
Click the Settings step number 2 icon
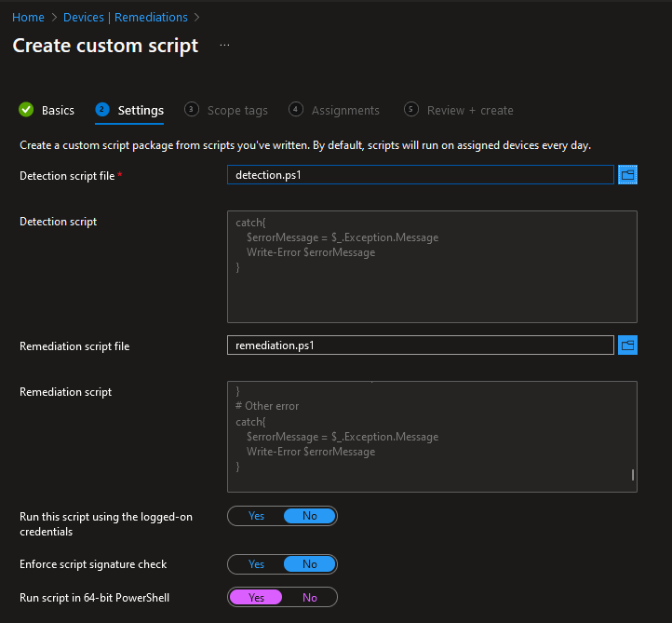pyautogui.click(x=102, y=110)
